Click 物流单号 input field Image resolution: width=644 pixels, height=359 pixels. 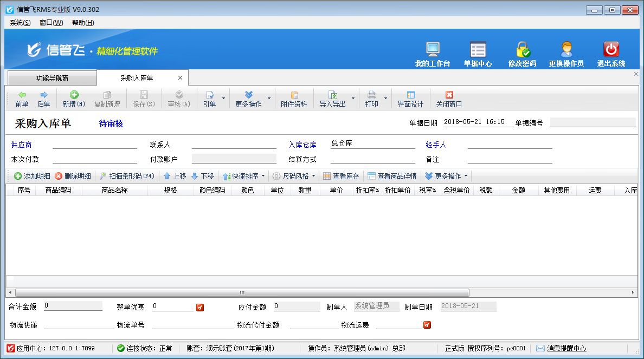(193, 324)
